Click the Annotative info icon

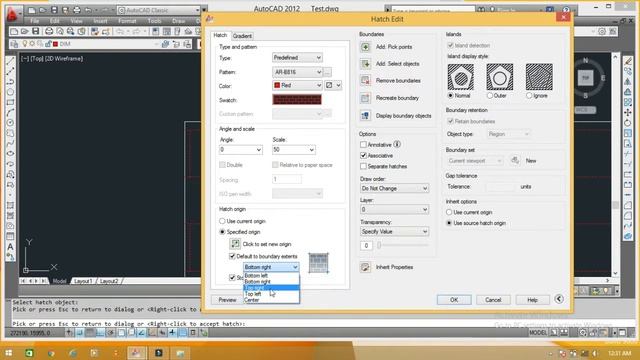pos(397,144)
